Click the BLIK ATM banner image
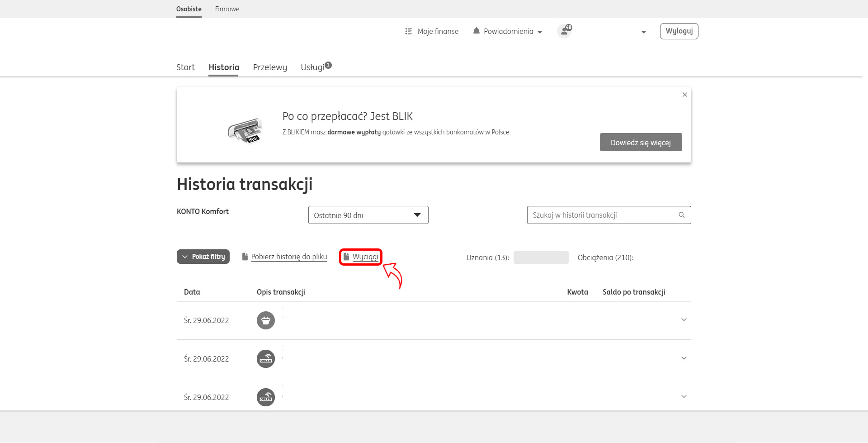 [x=245, y=131]
